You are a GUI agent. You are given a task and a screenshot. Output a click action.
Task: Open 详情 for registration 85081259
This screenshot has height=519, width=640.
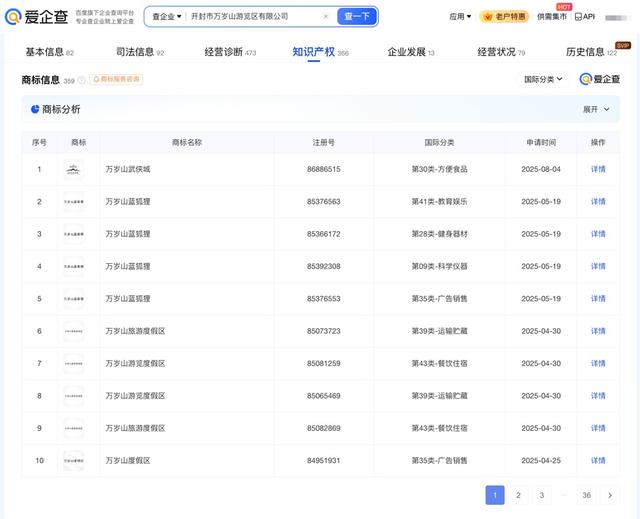(x=598, y=364)
